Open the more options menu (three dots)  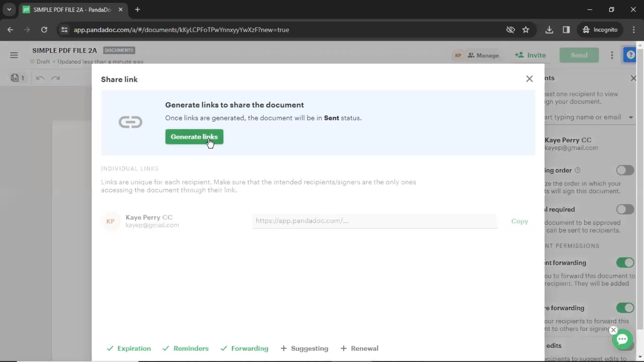(612, 55)
